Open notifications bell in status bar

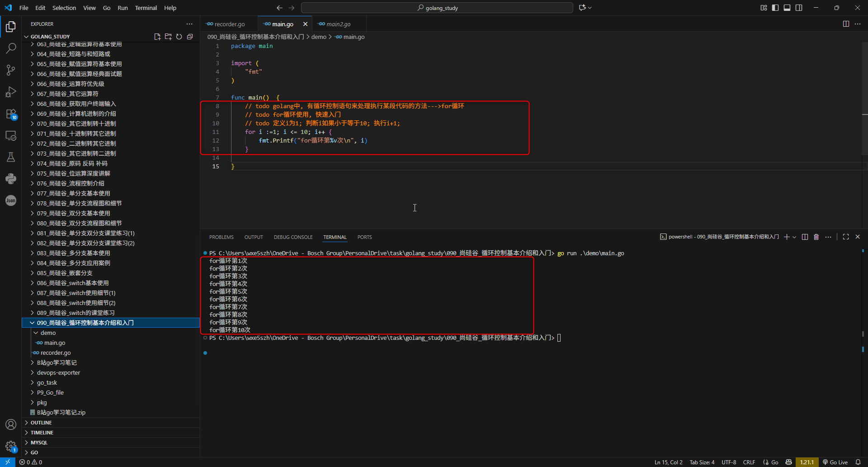click(x=858, y=462)
